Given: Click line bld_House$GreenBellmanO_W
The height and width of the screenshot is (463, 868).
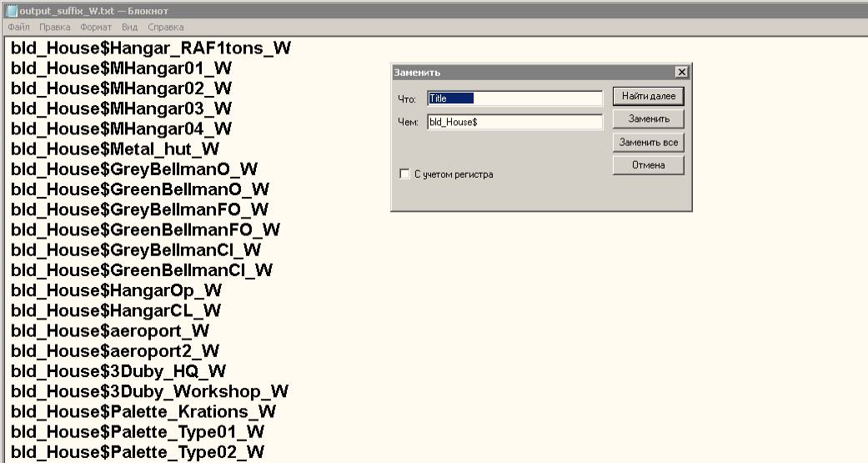Looking at the screenshot, I should (x=140, y=190).
